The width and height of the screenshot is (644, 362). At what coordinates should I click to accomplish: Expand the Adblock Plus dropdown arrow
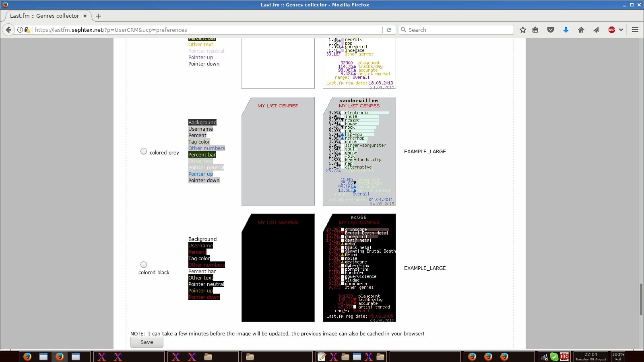tap(621, 30)
